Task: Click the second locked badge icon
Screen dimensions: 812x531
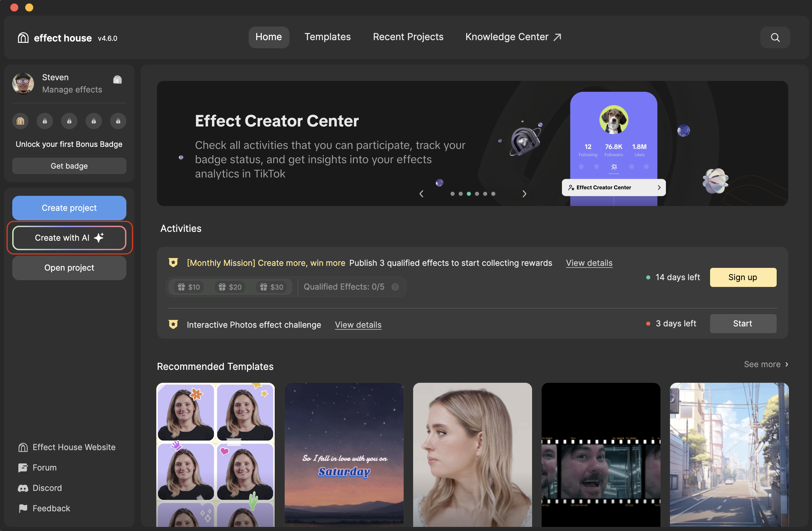Action: (45, 121)
